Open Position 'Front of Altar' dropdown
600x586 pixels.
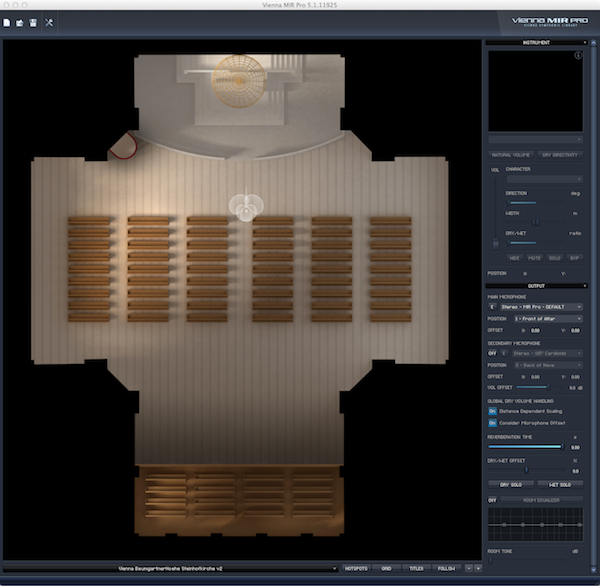point(547,318)
